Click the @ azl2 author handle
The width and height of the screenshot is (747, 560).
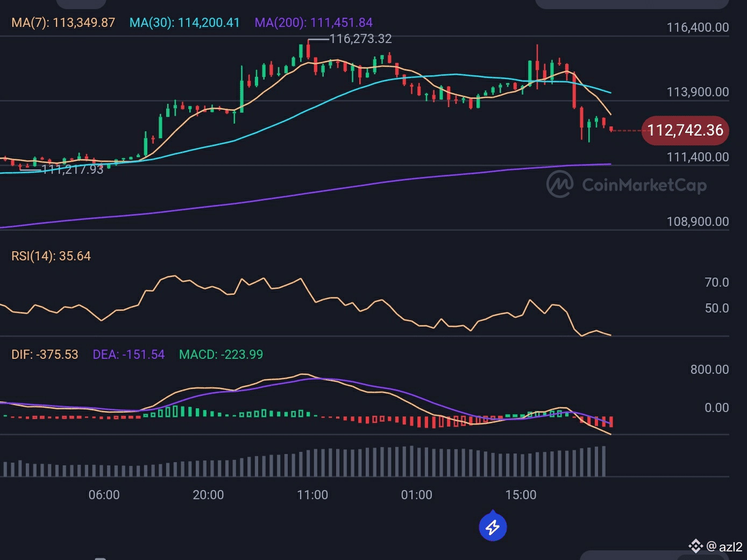pyautogui.click(x=724, y=547)
